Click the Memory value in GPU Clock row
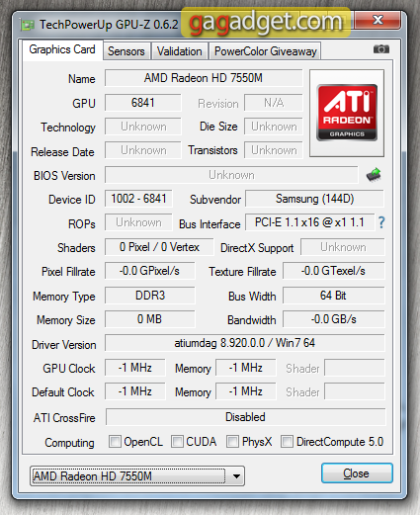The height and width of the screenshot is (515, 420). click(246, 368)
